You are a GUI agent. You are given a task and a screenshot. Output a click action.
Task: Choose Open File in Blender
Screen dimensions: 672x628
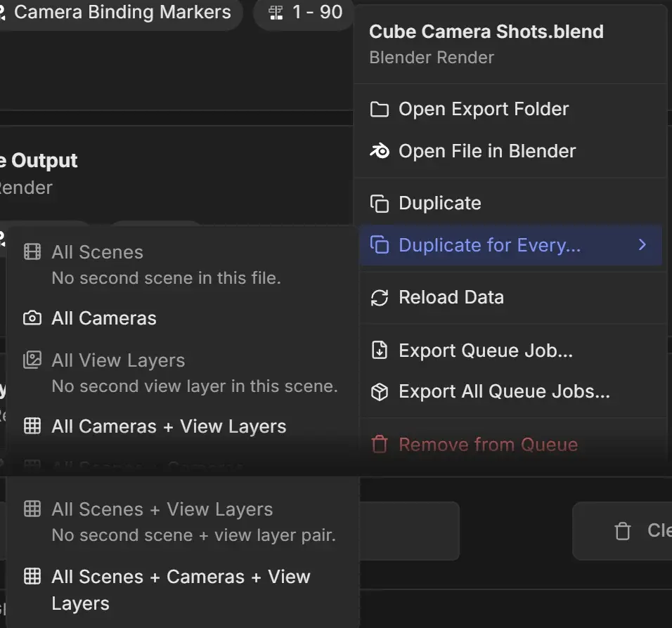pos(511,151)
